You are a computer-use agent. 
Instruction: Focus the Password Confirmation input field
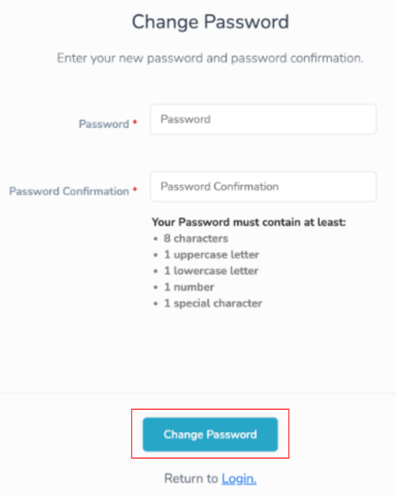pyautogui.click(x=263, y=187)
